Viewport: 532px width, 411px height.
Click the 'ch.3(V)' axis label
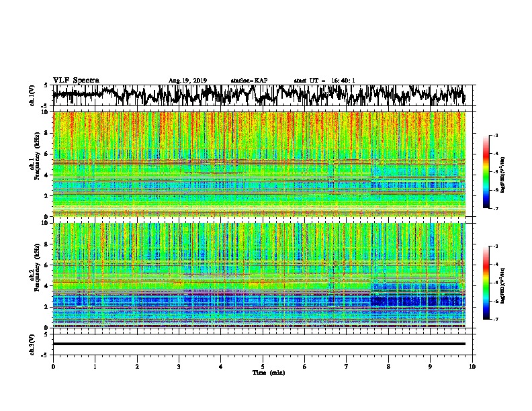tap(32, 345)
